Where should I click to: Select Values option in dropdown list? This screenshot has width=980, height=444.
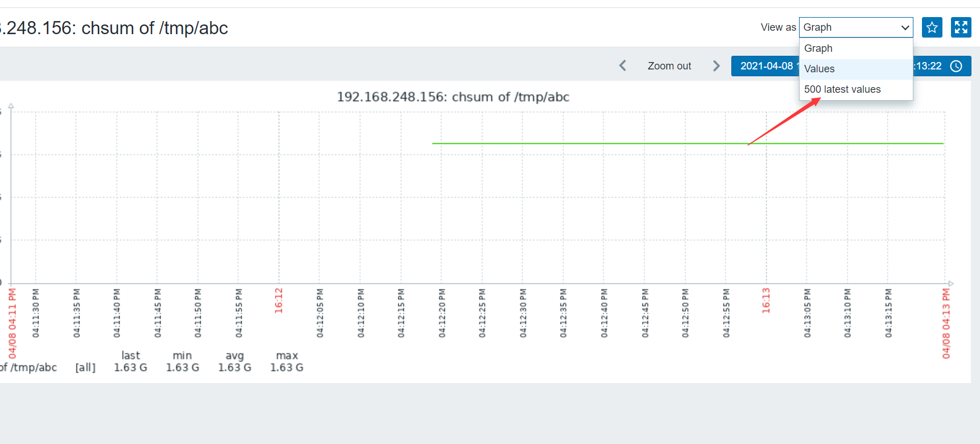pyautogui.click(x=856, y=69)
